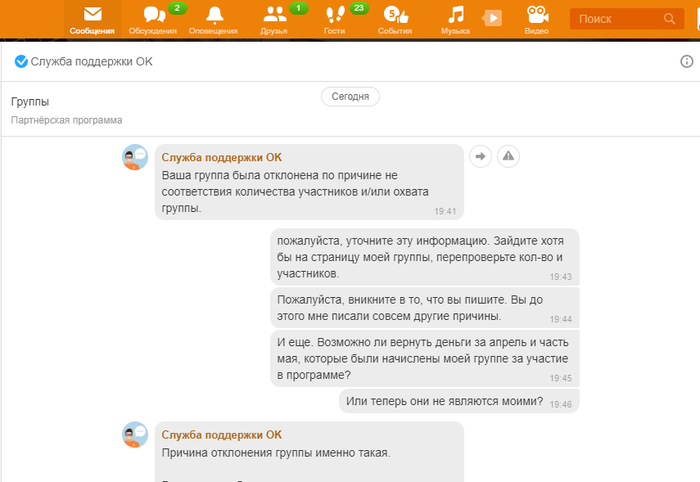The image size is (700, 482).
Task: Open chat info icon in header
Action: [686, 62]
